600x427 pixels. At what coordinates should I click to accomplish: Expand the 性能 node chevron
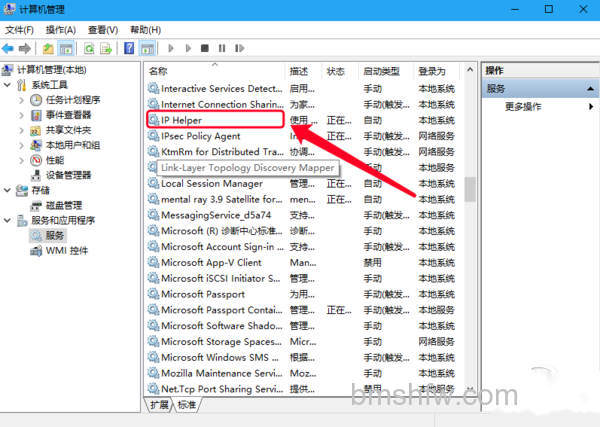(x=21, y=160)
